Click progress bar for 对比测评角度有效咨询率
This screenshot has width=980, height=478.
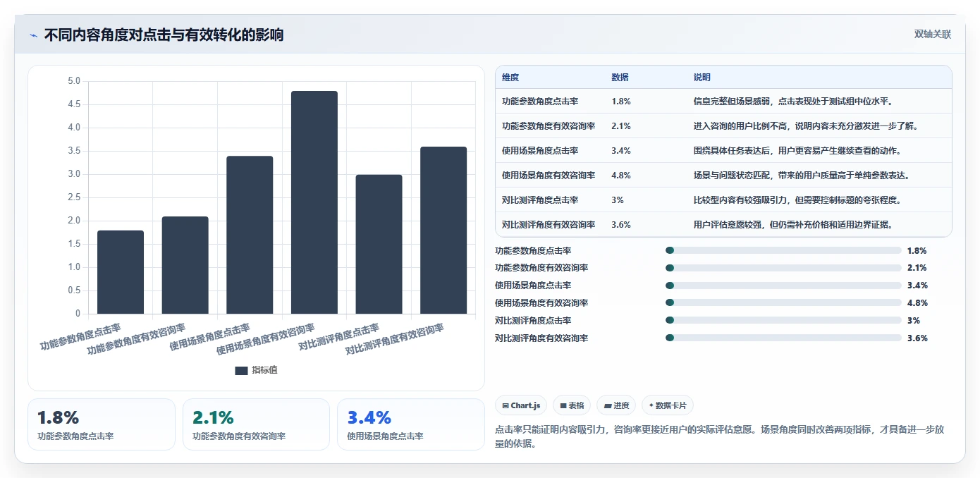pyautogui.click(x=783, y=338)
